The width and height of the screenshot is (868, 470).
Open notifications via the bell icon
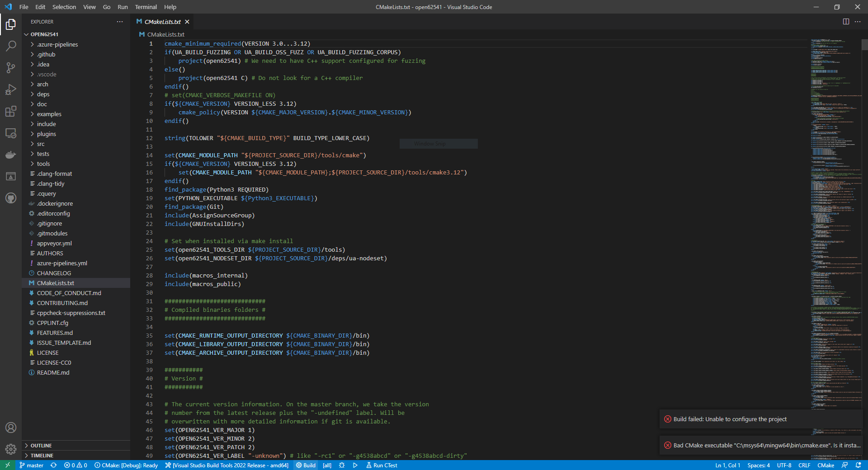tap(858, 465)
